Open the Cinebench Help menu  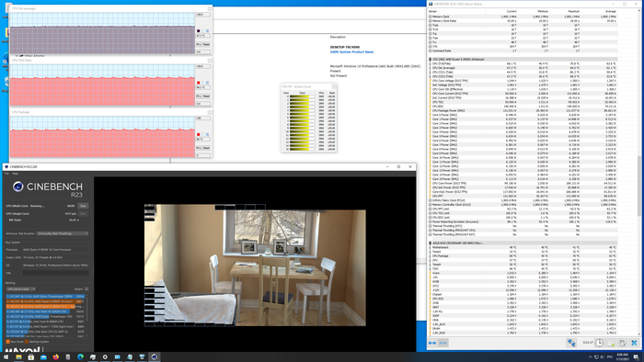[16, 174]
